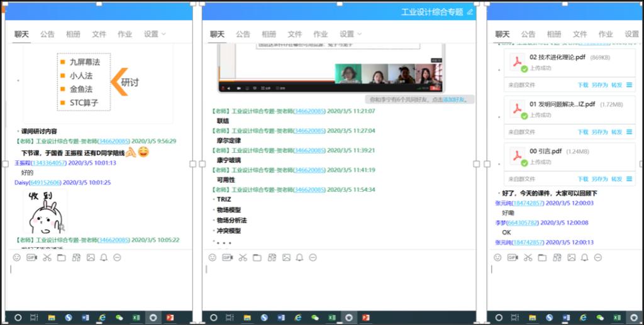The image size is (644, 325).
Task: Click GIF icon in middle chat toolbar
Action: tap(31, 258)
